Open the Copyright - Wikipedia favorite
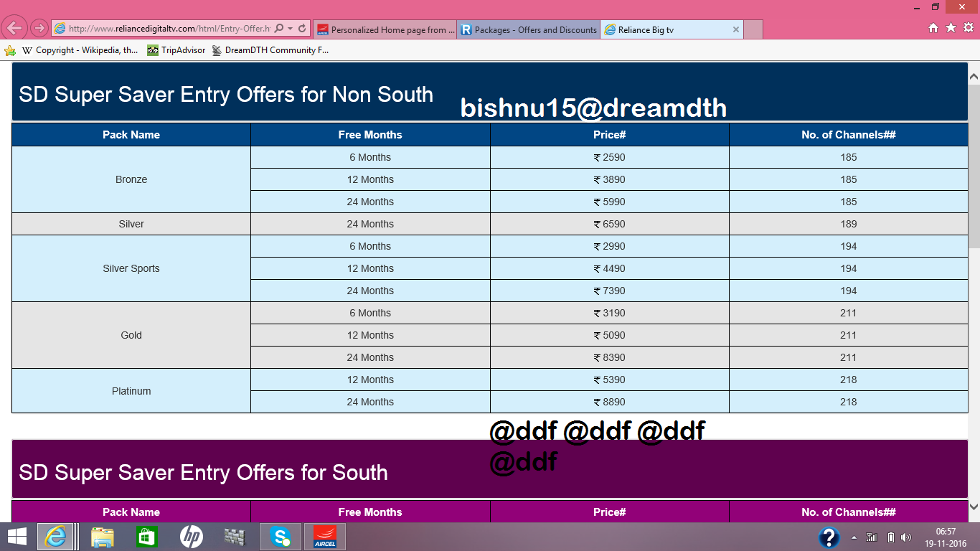The height and width of the screenshot is (551, 980). pyautogui.click(x=80, y=50)
